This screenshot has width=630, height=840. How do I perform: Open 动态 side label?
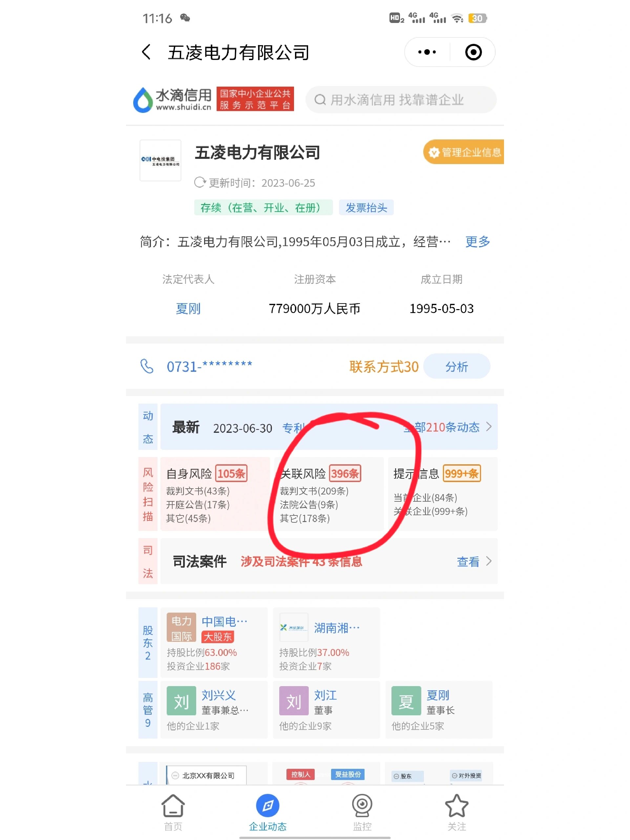pyautogui.click(x=148, y=427)
